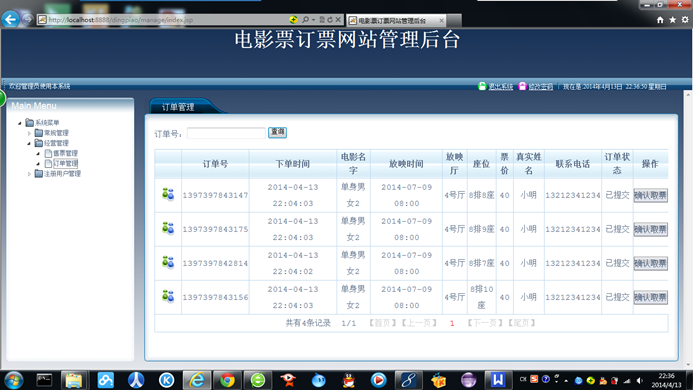The image size is (695, 392).
Task: Open the address bar dropdown arrow
Action: tap(313, 20)
